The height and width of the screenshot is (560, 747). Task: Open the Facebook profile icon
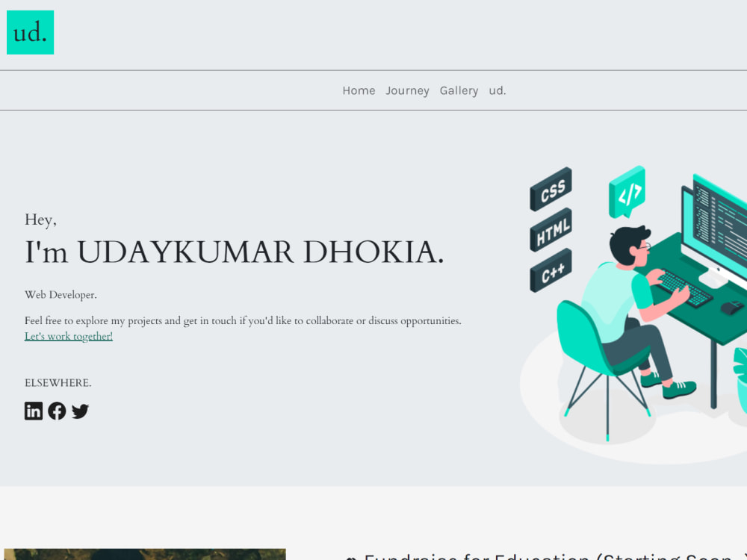pyautogui.click(x=57, y=411)
